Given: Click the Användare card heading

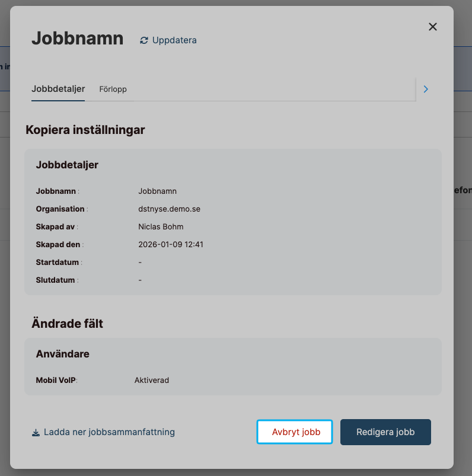Looking at the screenshot, I should 62,354.
